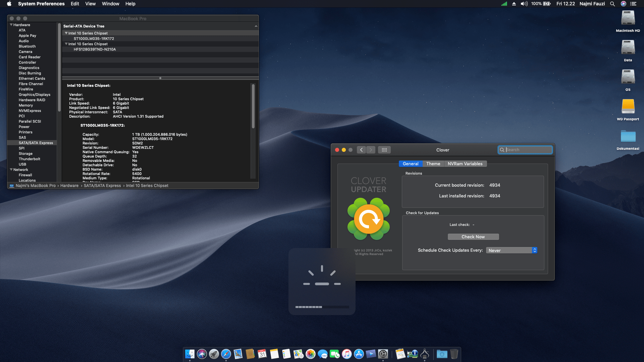
Task: Open Macintosh HD drive icon
Action: 628,18
